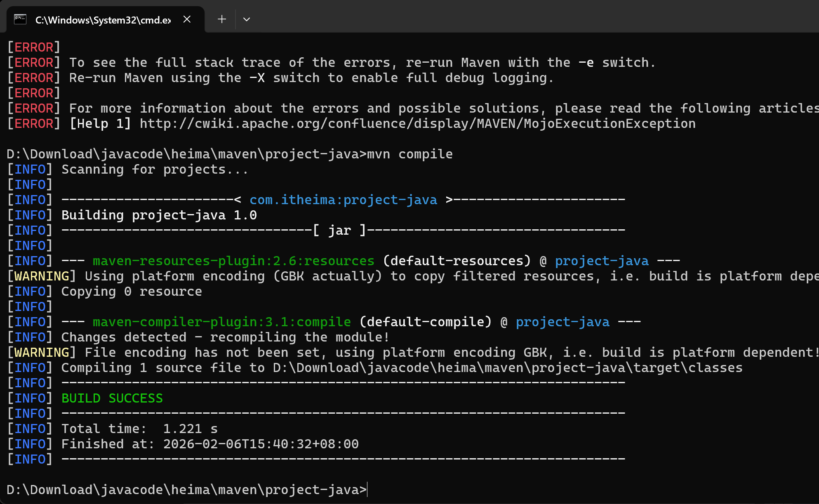Open the MojoExecutionException help URL
The image size is (819, 504).
[418, 124]
